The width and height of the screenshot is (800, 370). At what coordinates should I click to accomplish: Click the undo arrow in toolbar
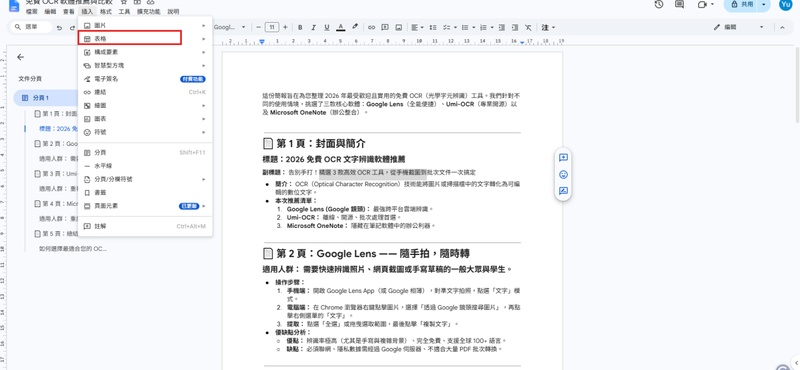click(59, 28)
